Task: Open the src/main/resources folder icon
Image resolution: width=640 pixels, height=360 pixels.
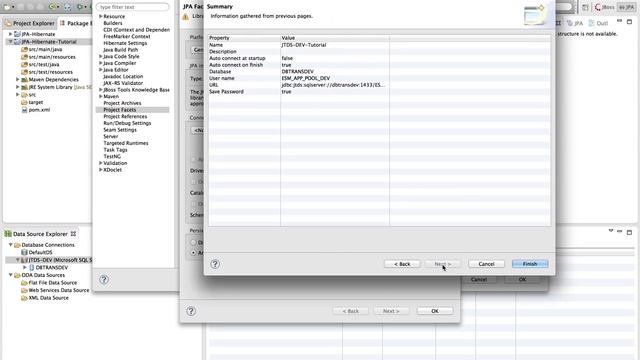Action: pos(24,57)
